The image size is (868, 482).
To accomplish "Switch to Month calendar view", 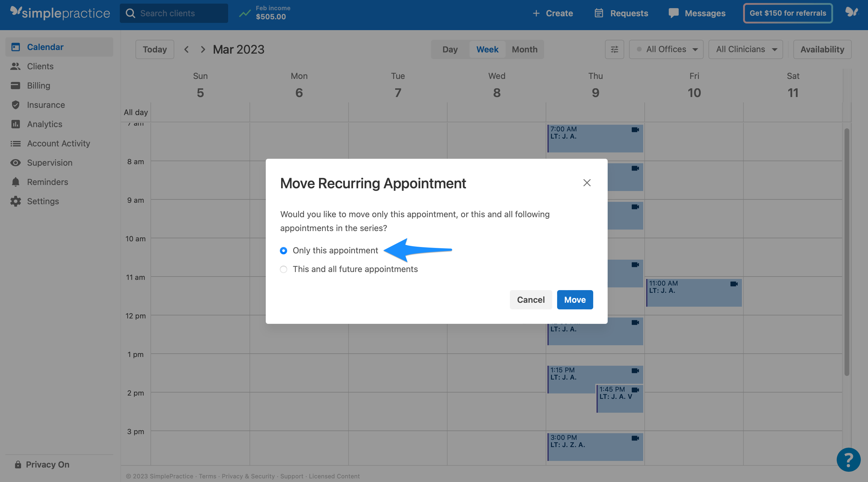I will coord(524,49).
